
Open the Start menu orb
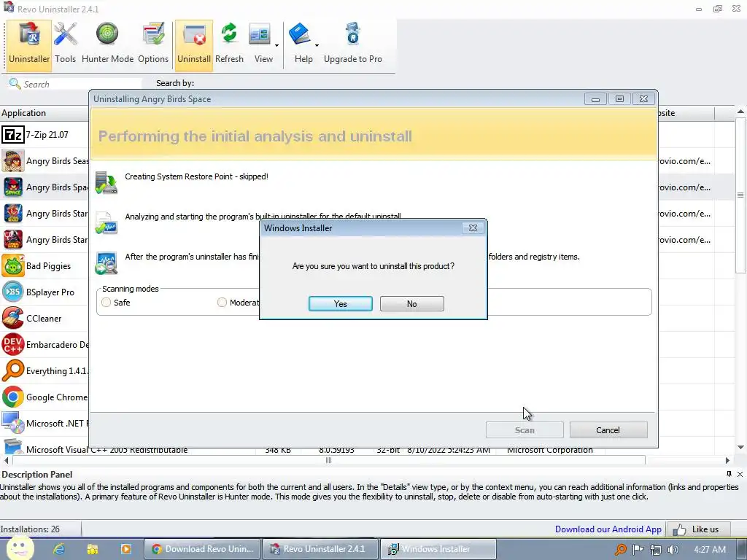[x=19, y=549]
